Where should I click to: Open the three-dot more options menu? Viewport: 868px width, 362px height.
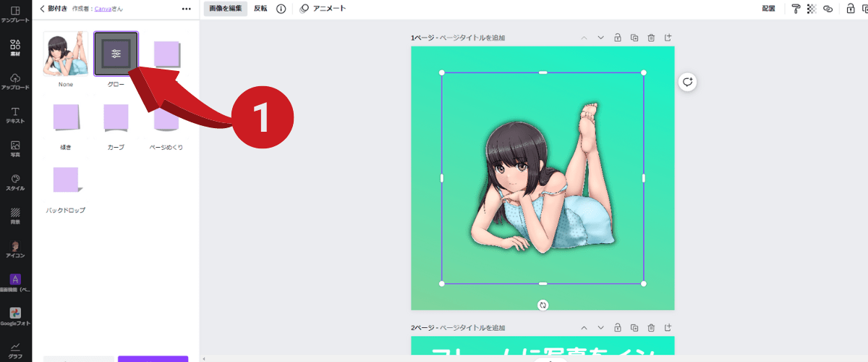(x=186, y=9)
